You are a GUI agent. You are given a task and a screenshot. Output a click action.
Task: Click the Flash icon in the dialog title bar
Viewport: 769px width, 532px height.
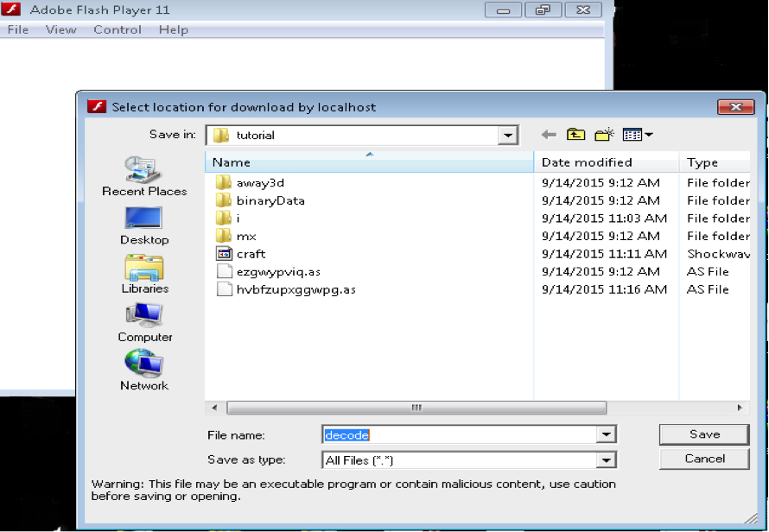click(97, 106)
